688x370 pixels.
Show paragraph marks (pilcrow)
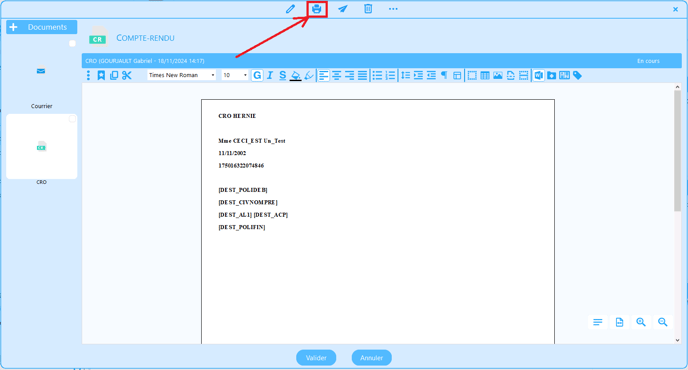pyautogui.click(x=444, y=75)
